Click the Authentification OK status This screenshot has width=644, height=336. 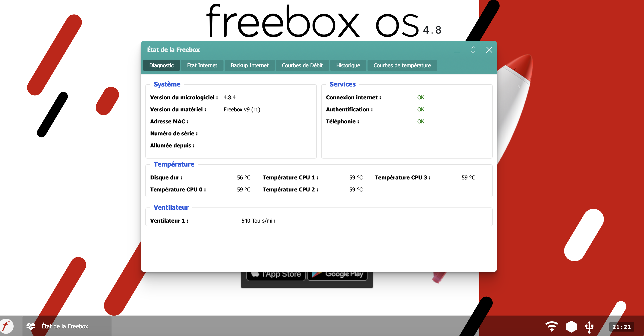pos(421,109)
